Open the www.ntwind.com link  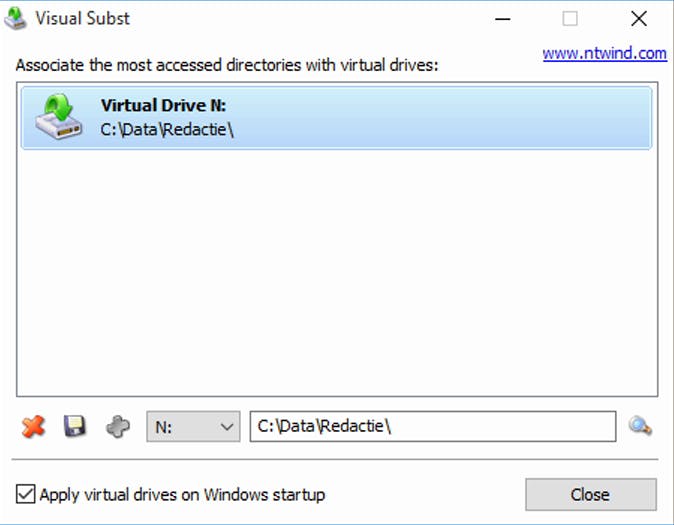pyautogui.click(x=604, y=54)
